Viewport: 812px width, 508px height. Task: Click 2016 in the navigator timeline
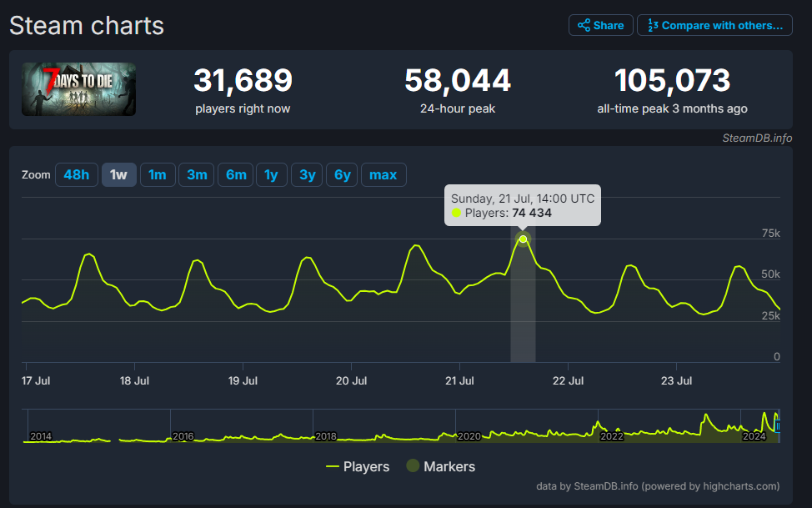click(x=183, y=436)
